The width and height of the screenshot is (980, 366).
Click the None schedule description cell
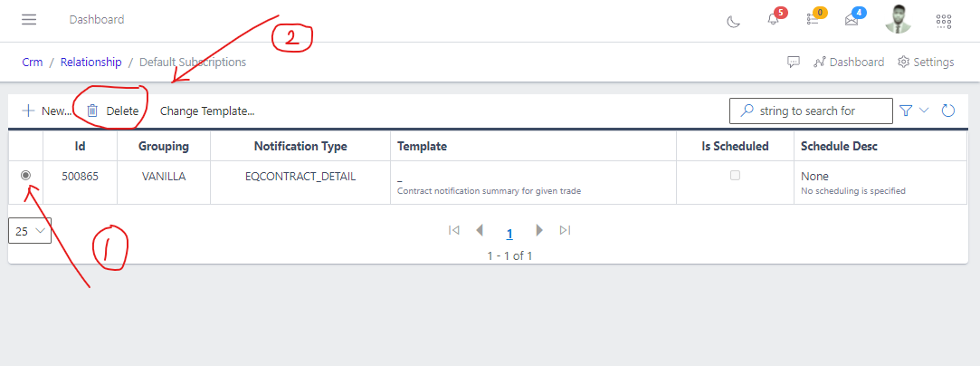[880, 182]
